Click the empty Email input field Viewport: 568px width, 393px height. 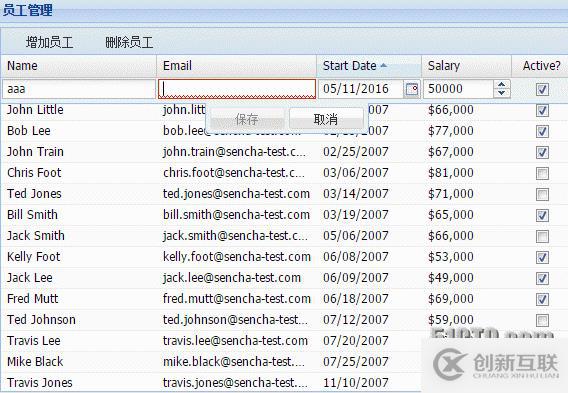point(237,89)
